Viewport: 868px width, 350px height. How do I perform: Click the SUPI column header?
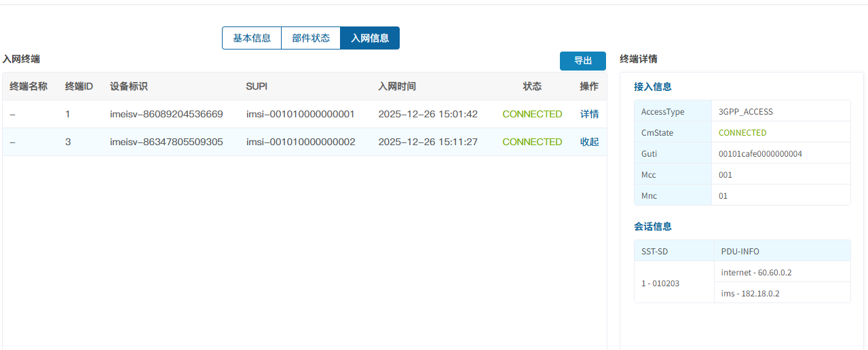[257, 86]
